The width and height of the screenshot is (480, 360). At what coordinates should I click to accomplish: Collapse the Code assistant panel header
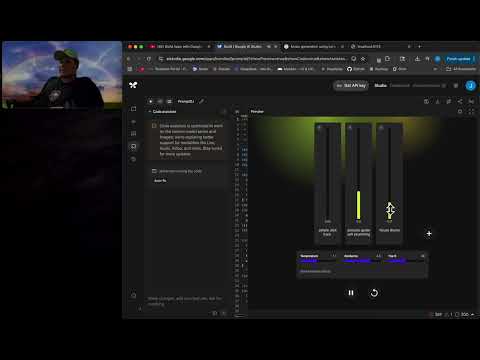pyautogui.click(x=163, y=112)
